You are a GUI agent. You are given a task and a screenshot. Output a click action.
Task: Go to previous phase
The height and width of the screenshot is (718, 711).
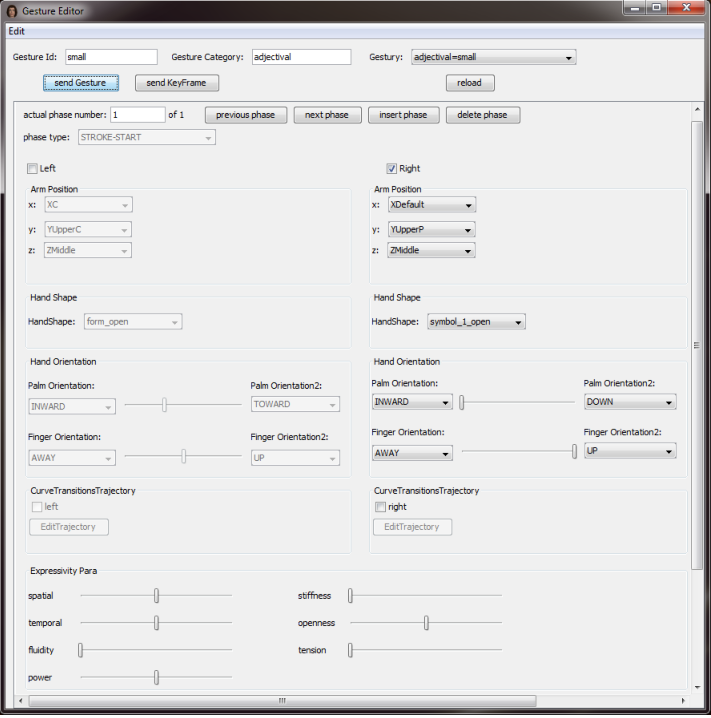coord(246,115)
